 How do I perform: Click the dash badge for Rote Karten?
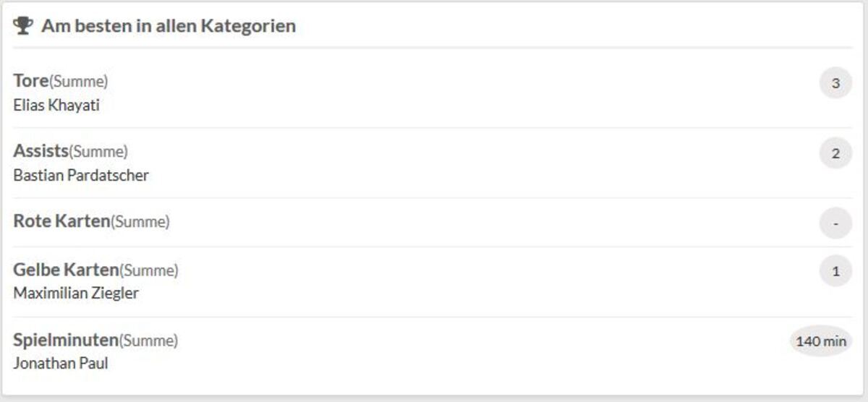(835, 223)
